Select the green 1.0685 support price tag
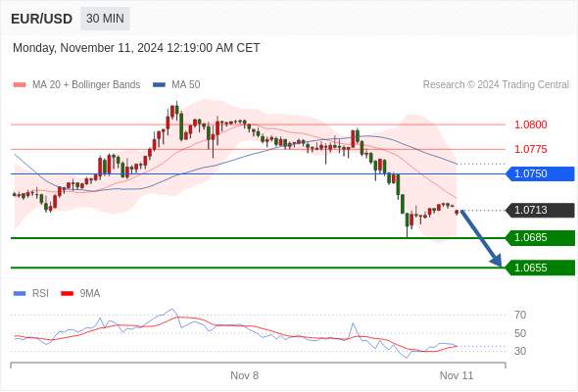The height and width of the screenshot is (392, 578). click(540, 238)
